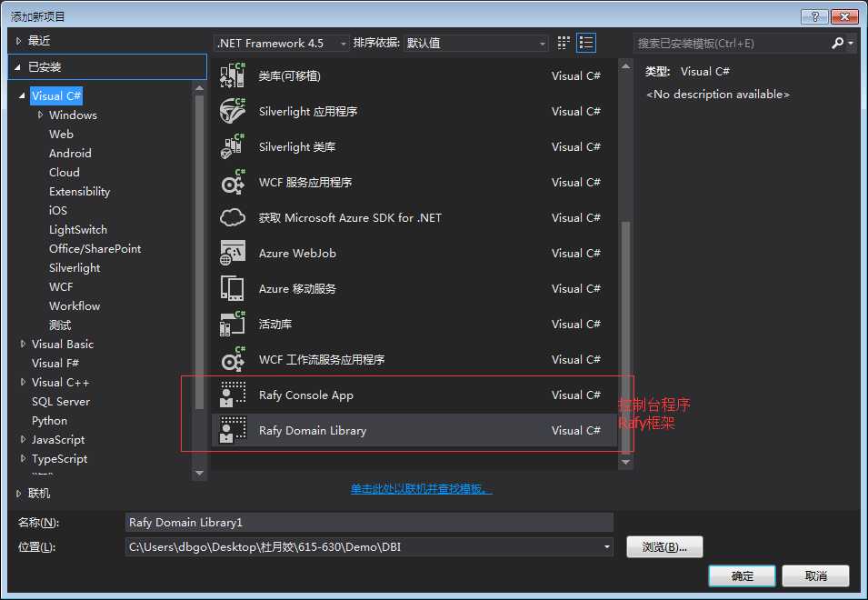This screenshot has width=868, height=600.
Task: Expand the 联机 section
Action: (18, 493)
